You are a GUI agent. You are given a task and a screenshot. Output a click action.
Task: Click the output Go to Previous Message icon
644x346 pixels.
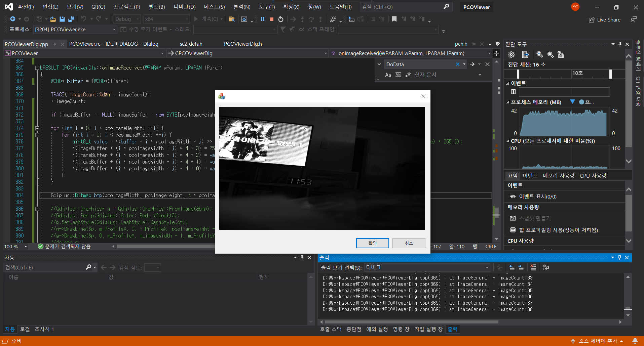point(512,267)
